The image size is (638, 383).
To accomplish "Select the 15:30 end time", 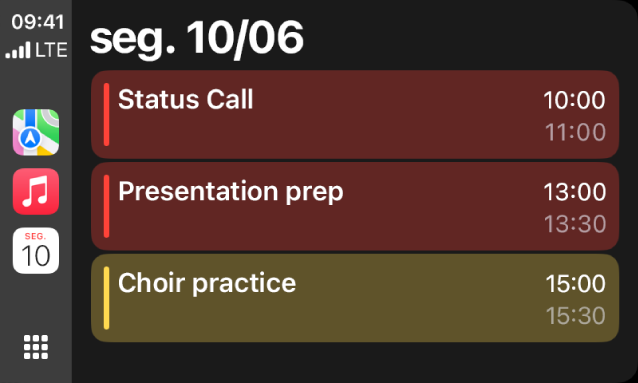I will 575,316.
